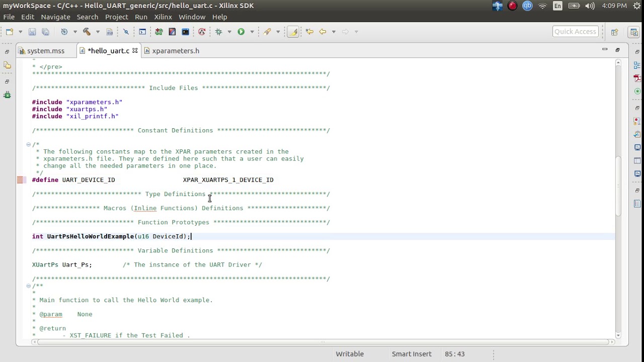644x362 pixels.
Task: Click the Quick Access search field
Action: 575,32
